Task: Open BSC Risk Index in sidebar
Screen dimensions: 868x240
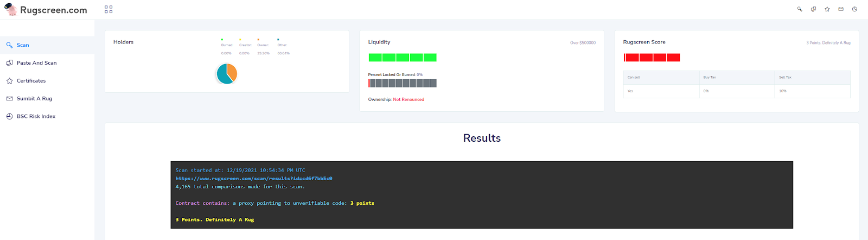Action: 47,116
